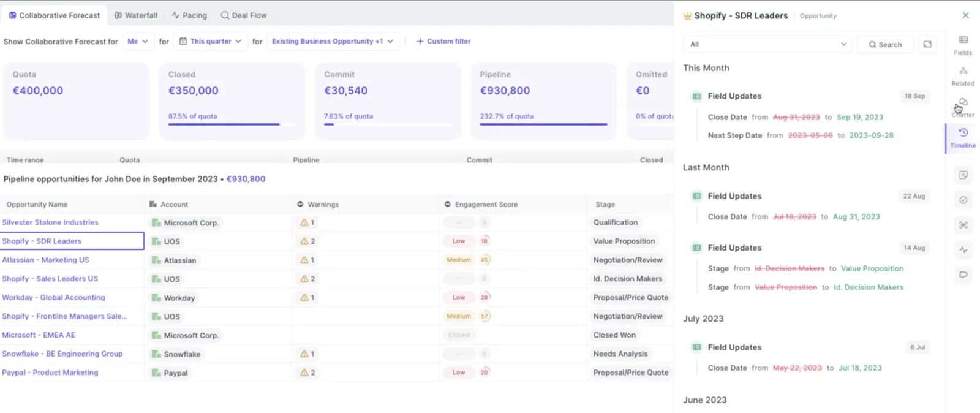Close the Shopify - SDR Leaders panel
The height and width of the screenshot is (413, 980).
(x=965, y=15)
